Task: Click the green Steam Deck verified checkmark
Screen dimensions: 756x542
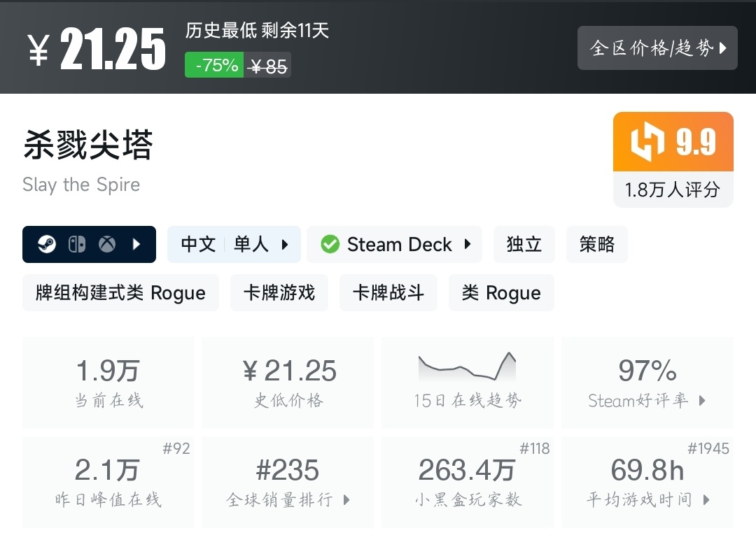Action: (330, 245)
